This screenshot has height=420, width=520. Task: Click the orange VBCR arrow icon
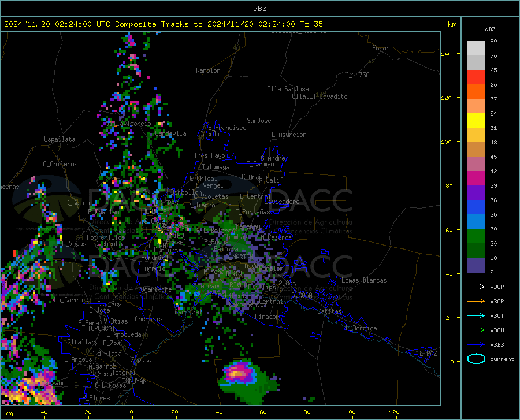coord(476,301)
